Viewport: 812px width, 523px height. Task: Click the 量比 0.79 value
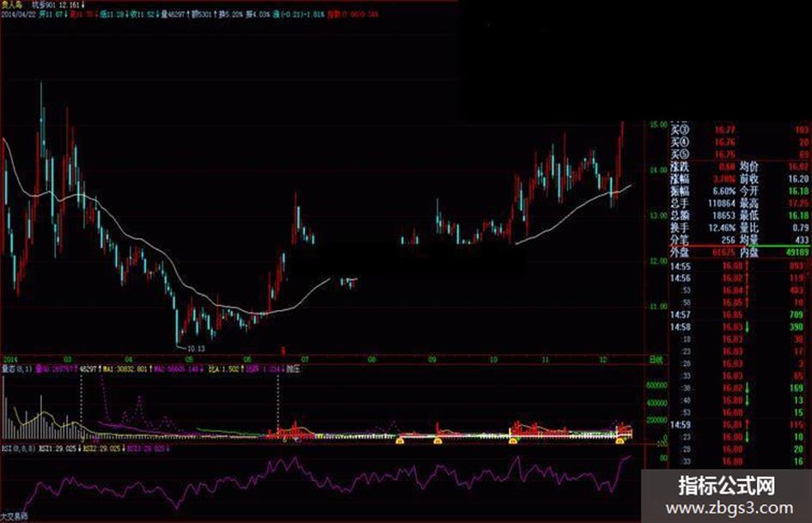tap(801, 228)
